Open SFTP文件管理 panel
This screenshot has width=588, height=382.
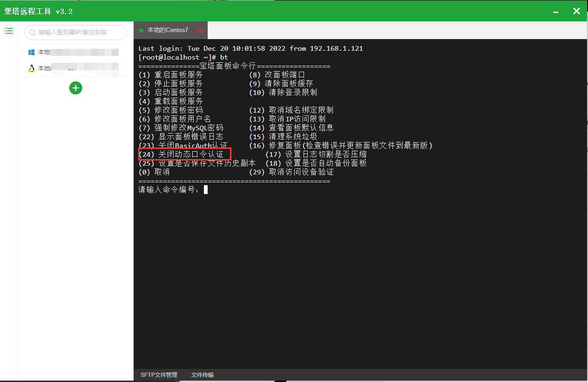click(159, 375)
